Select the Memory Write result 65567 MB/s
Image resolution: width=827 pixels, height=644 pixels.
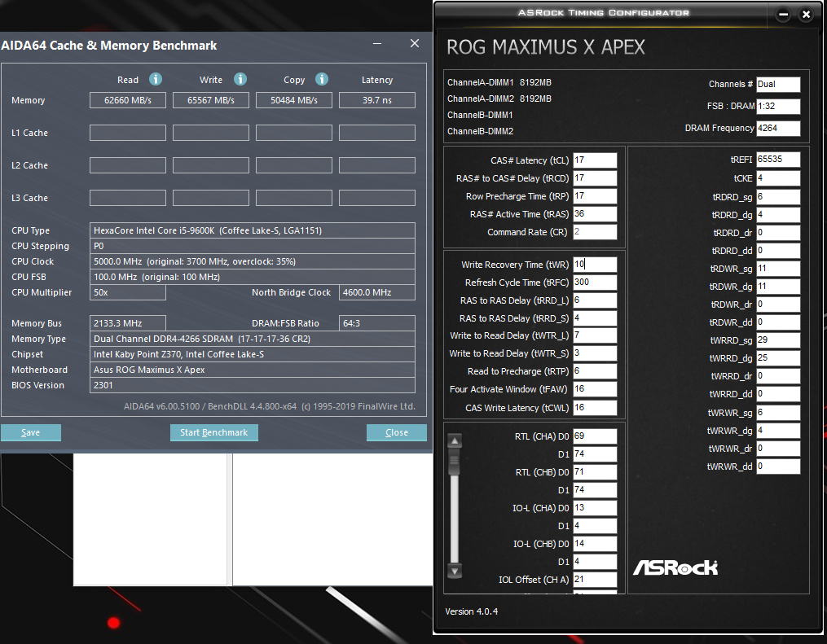point(211,100)
